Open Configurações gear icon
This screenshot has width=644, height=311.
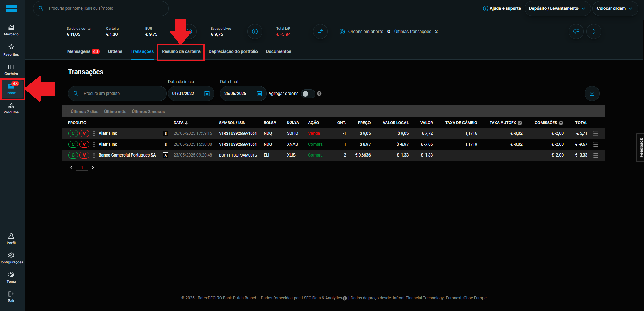[x=11, y=258]
